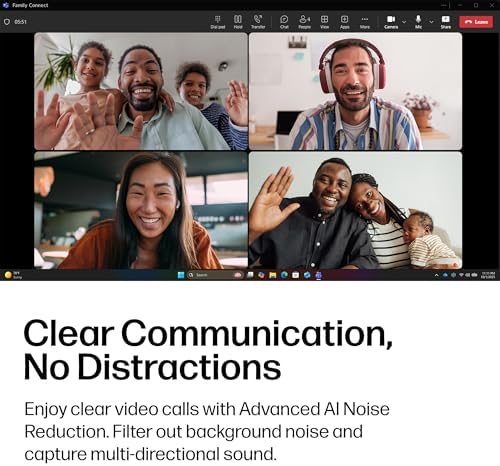Viewport: 500px width, 466px height.
Task: Show the People participants list
Action: [x=304, y=22]
